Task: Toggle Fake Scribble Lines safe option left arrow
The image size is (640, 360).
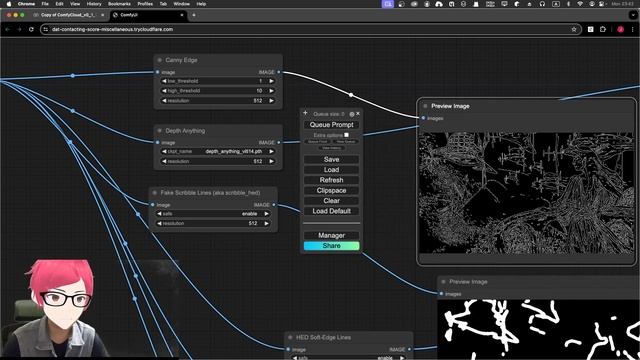Action: (x=159, y=213)
